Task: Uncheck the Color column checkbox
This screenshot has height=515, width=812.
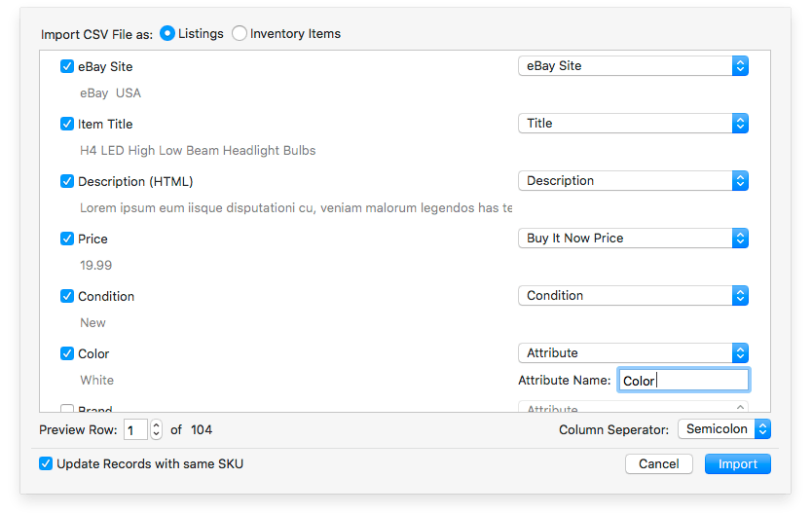Action: pyautogui.click(x=67, y=353)
